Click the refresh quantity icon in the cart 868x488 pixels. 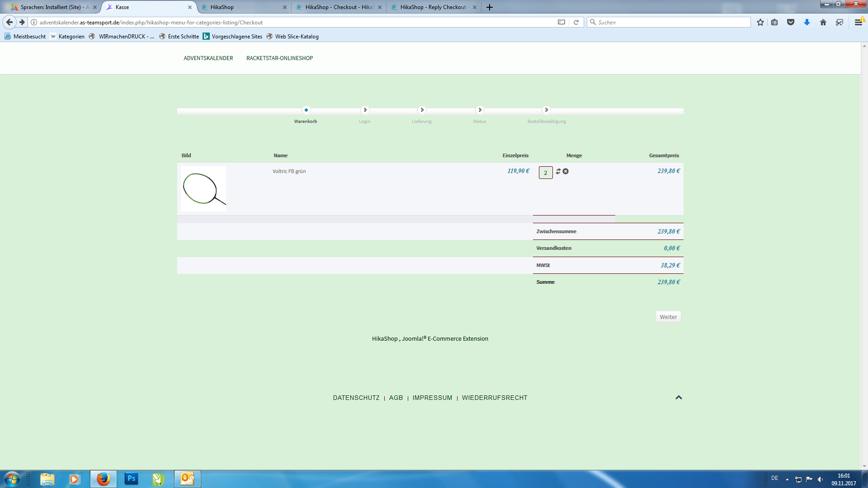coord(558,171)
